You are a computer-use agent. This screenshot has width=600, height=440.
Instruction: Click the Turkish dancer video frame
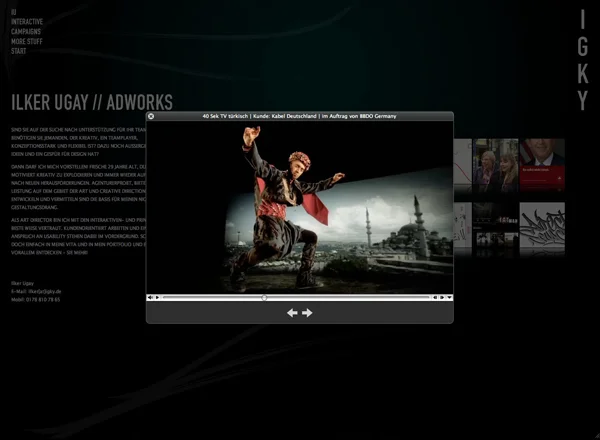(299, 207)
